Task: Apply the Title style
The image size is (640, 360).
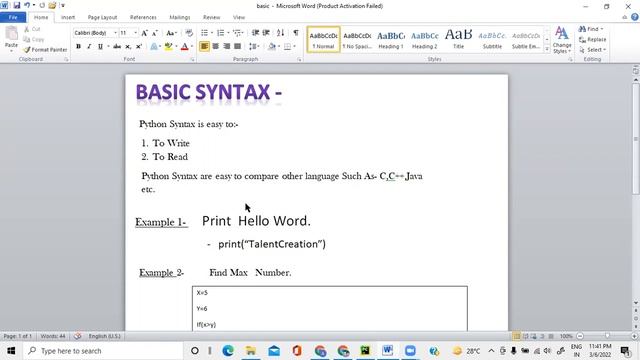Action: tap(458, 40)
